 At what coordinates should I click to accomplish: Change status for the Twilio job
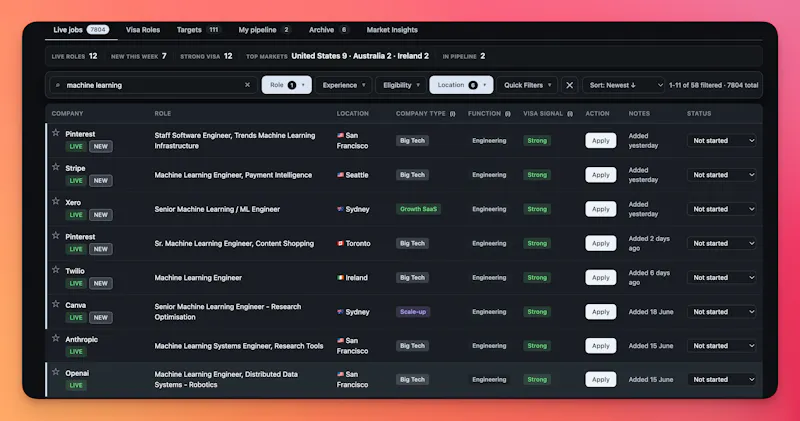click(721, 278)
